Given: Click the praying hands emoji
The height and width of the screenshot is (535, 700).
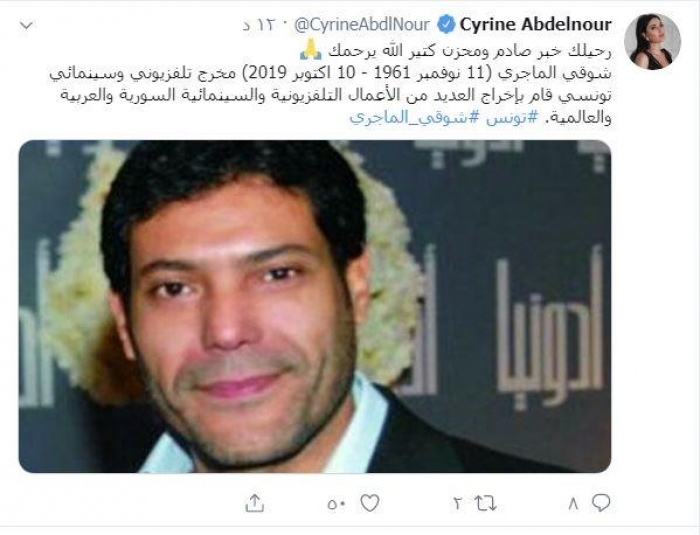Looking at the screenshot, I should coord(311,50).
